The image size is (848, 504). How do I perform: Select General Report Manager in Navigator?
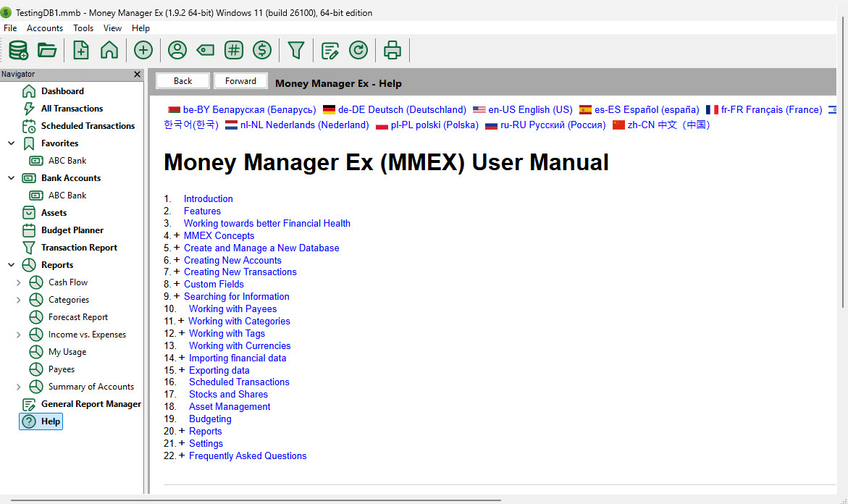pyautogui.click(x=91, y=404)
